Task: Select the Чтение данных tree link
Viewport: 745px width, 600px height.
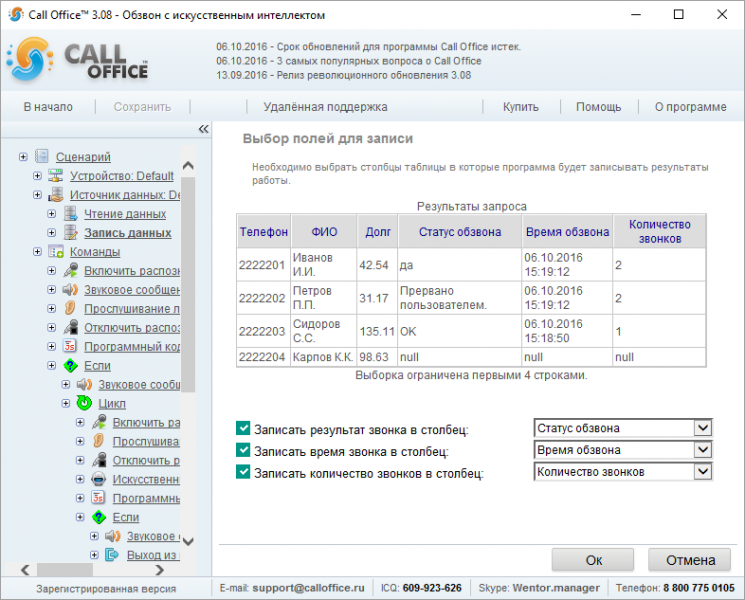Action: (x=125, y=214)
